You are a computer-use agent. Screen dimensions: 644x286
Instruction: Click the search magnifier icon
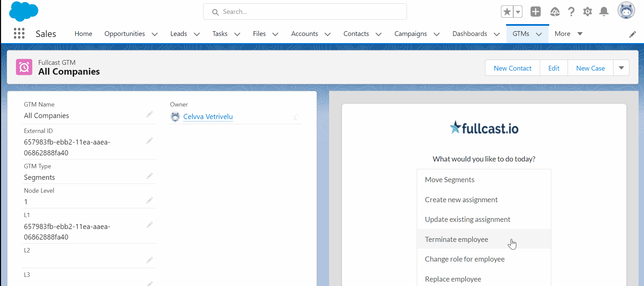(x=215, y=12)
